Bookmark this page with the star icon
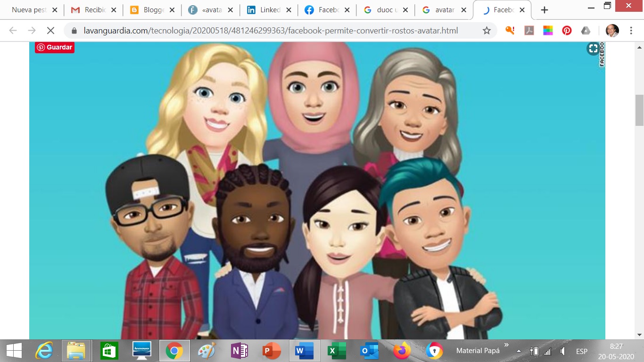Viewport: 644px width, 362px height. tap(487, 31)
